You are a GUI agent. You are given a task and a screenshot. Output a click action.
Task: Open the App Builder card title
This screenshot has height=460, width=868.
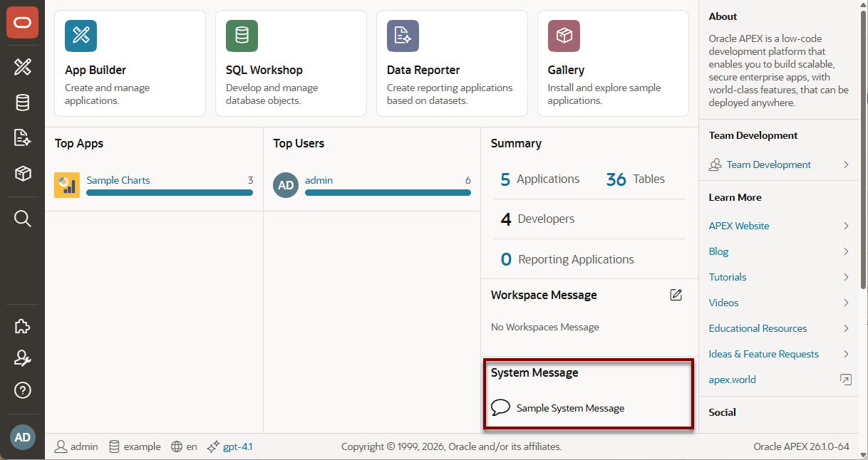[x=95, y=70]
